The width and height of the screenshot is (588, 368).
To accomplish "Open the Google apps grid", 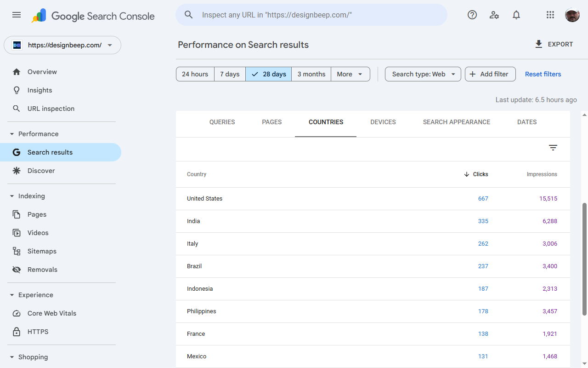I will (x=550, y=15).
